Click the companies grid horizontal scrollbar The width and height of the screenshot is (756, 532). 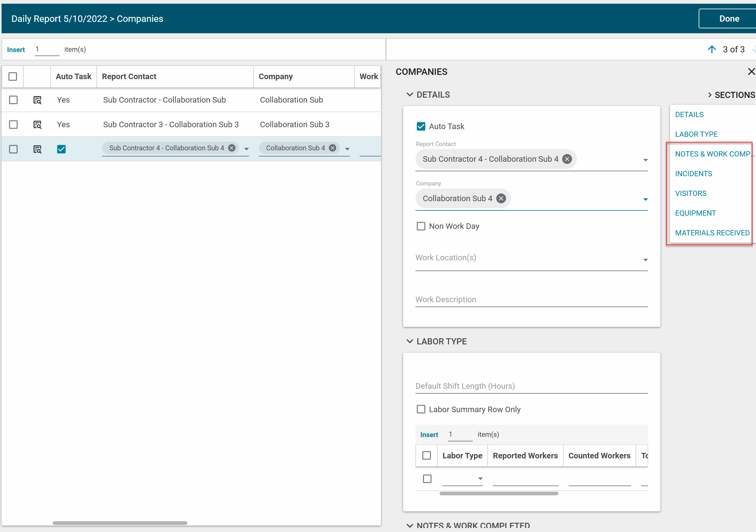[120, 523]
